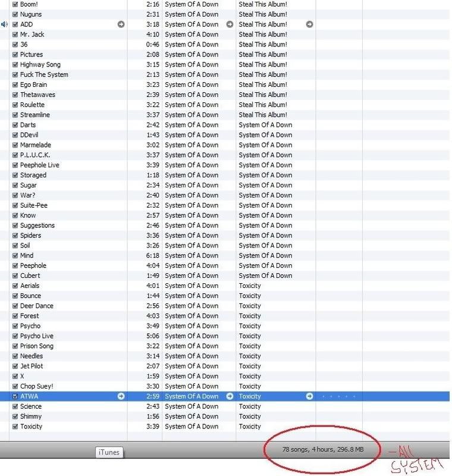Select the song 'Jet Pilot'

pyautogui.click(x=32, y=366)
